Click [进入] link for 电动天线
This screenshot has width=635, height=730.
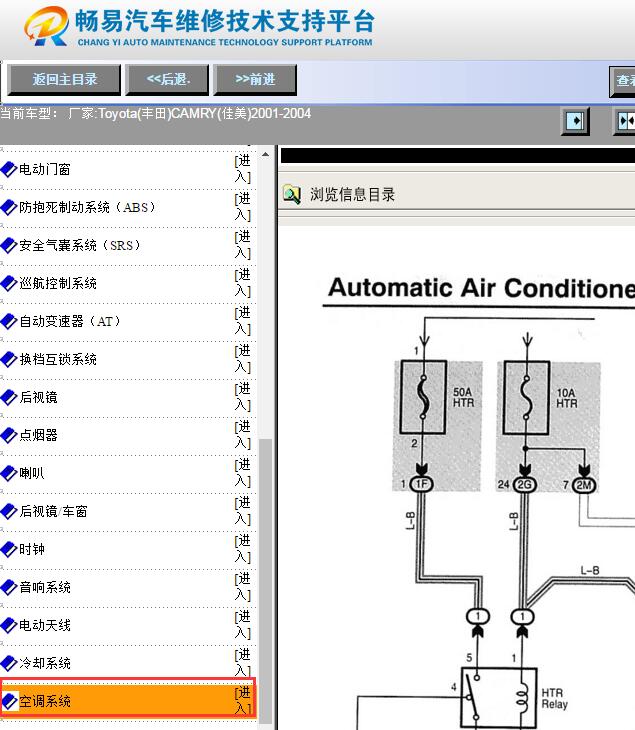click(243, 625)
